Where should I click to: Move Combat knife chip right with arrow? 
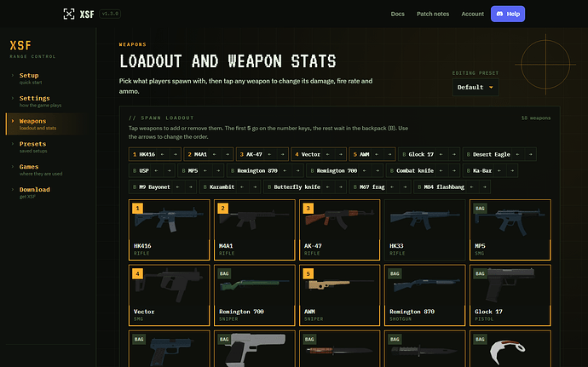453,170
